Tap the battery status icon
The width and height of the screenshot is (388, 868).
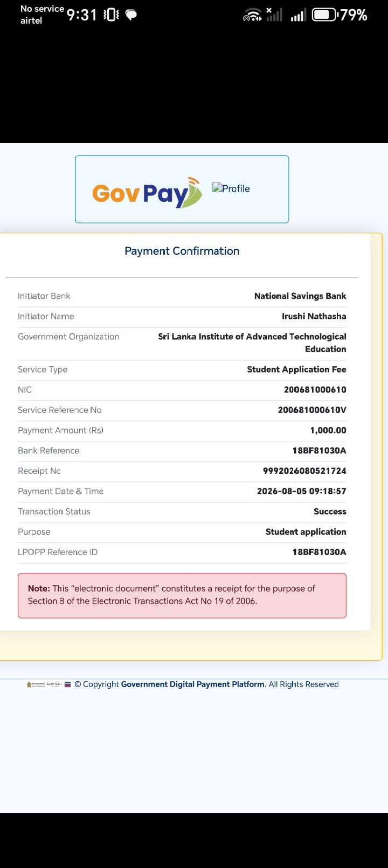pyautogui.click(x=325, y=15)
